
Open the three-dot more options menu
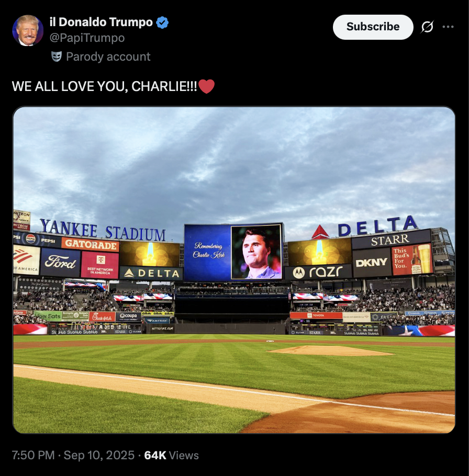[448, 27]
